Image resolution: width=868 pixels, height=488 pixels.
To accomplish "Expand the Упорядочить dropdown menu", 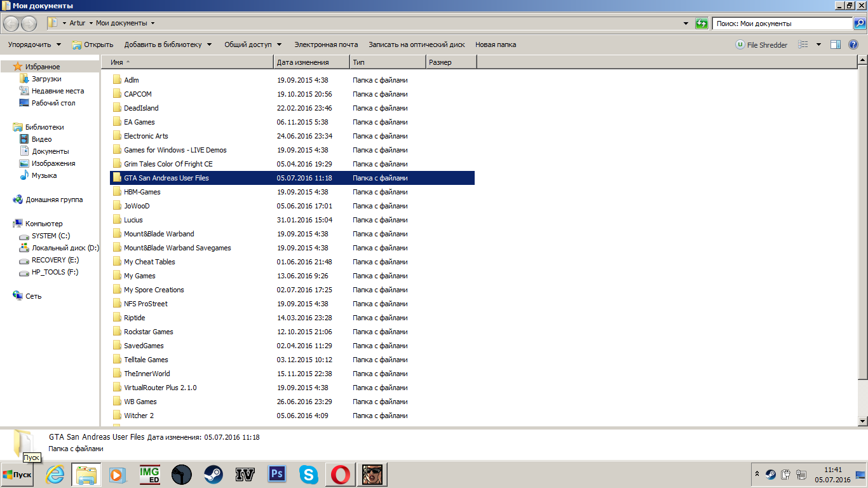I will (35, 44).
